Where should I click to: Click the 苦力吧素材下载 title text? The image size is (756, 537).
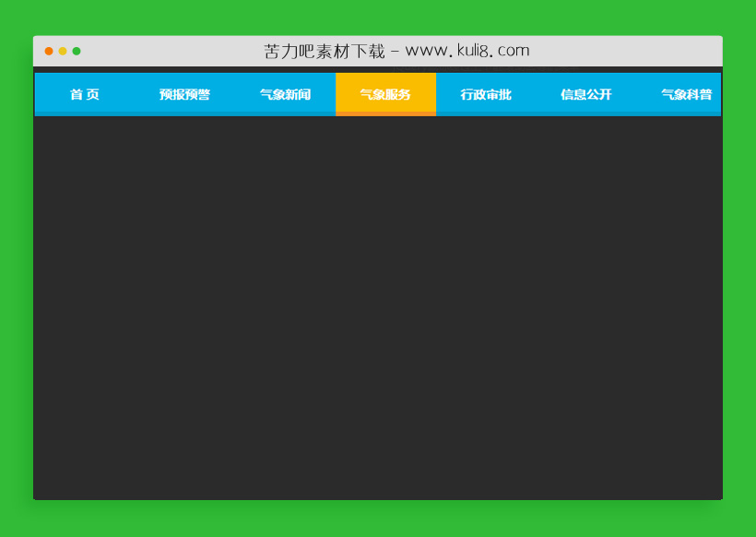tap(324, 51)
